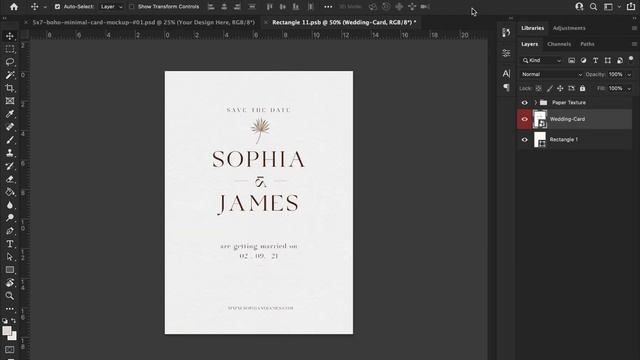Toggle lock all for layer
The height and width of the screenshot is (360, 640).
(582, 88)
